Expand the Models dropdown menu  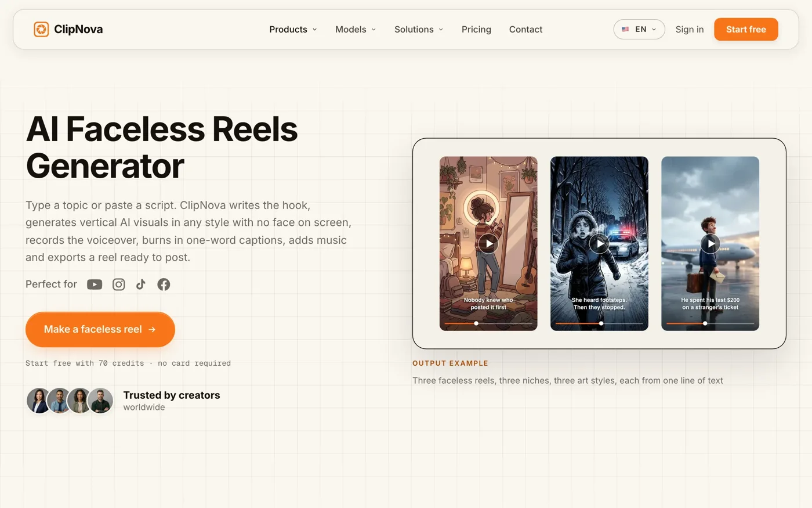[356, 29]
